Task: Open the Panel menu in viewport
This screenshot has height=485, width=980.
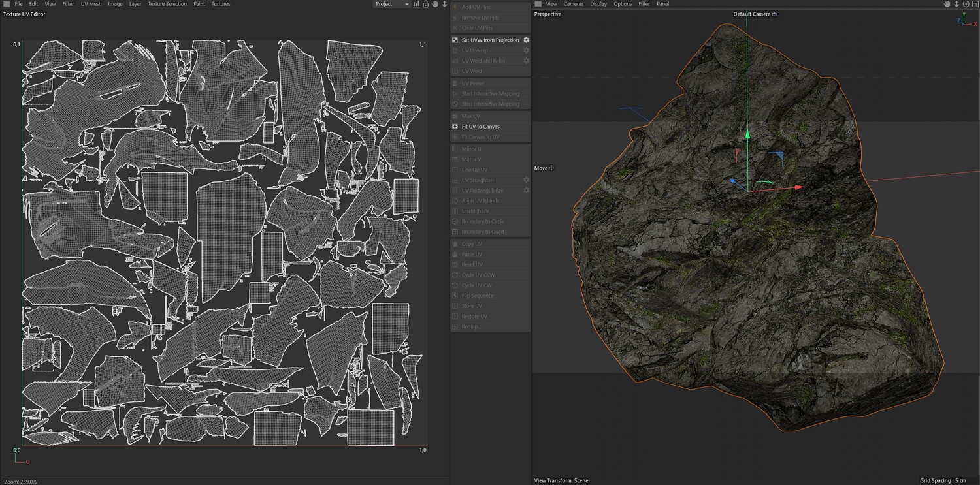Action: (663, 4)
